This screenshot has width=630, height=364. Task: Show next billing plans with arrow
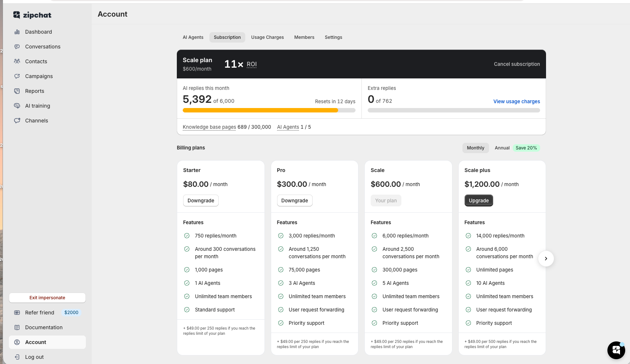546,259
